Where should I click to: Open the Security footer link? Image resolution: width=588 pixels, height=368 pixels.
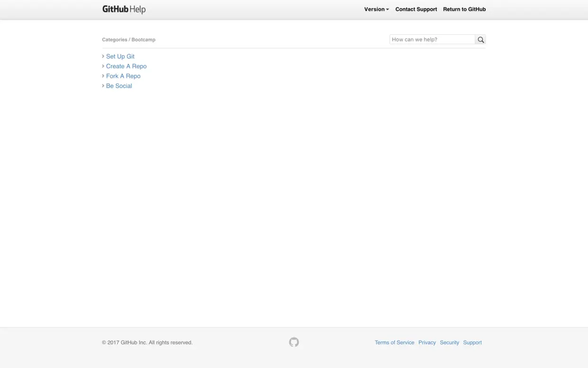450,342
